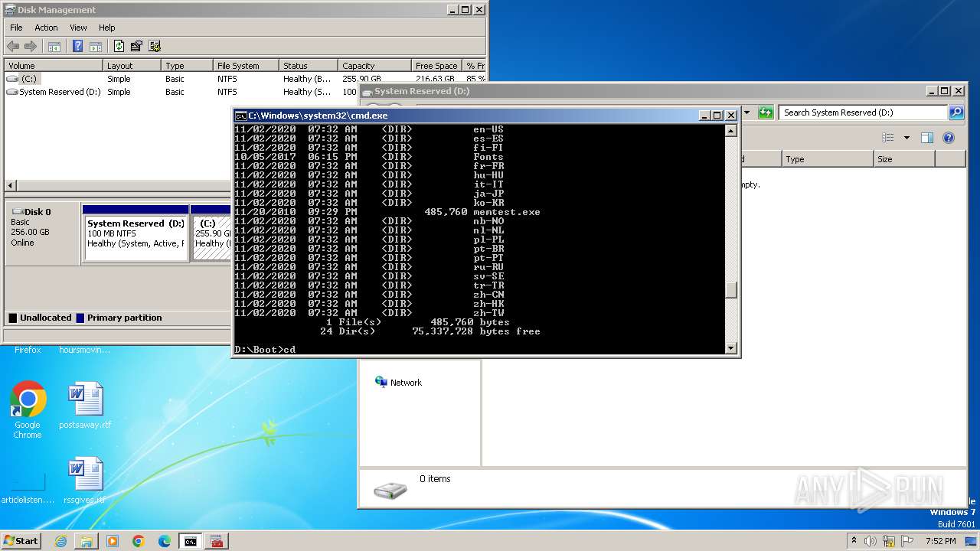Open Internet Explorer from the taskbar
The width and height of the screenshot is (980, 551).
click(x=60, y=541)
